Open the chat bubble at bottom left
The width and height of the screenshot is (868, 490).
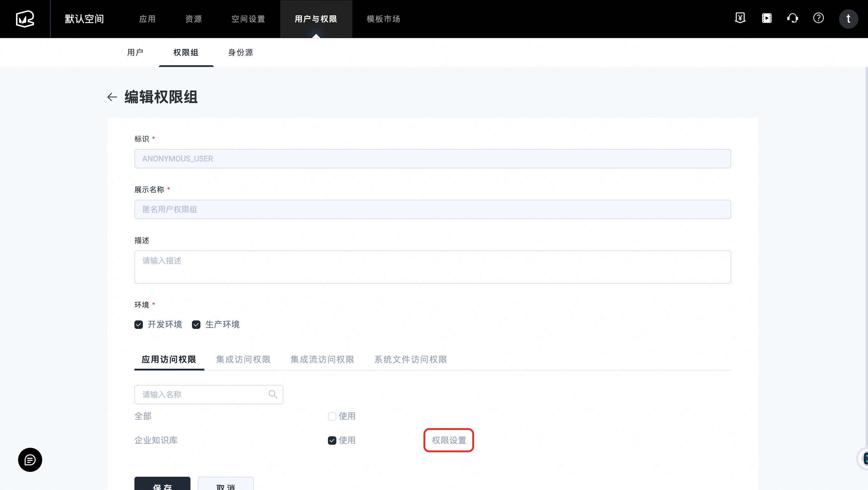[x=30, y=460]
